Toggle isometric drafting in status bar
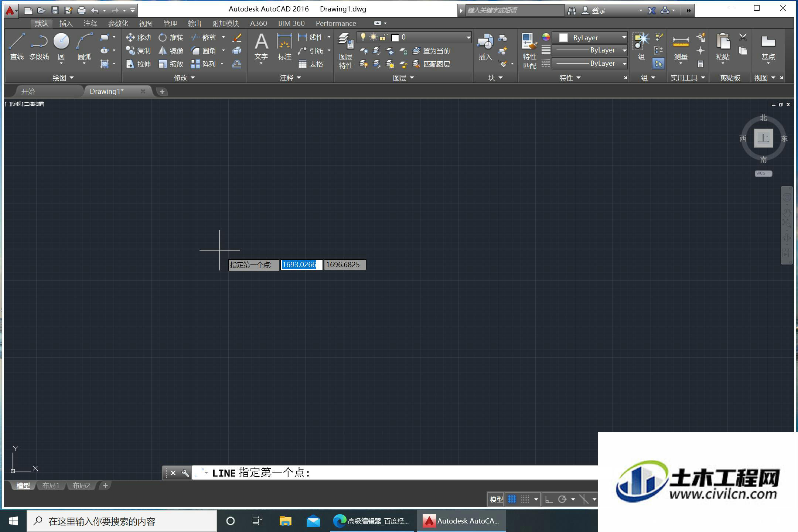Viewport: 798px width, 532px height. coord(584,499)
